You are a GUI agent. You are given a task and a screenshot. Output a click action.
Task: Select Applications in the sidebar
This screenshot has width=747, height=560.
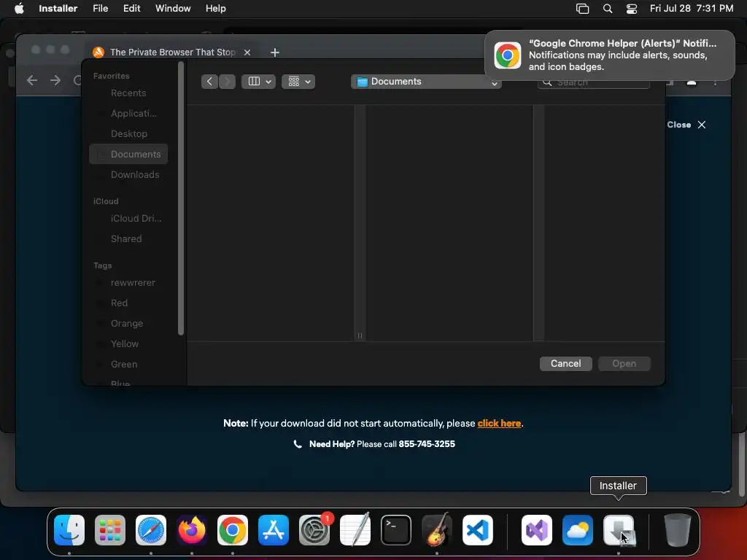coord(128,113)
